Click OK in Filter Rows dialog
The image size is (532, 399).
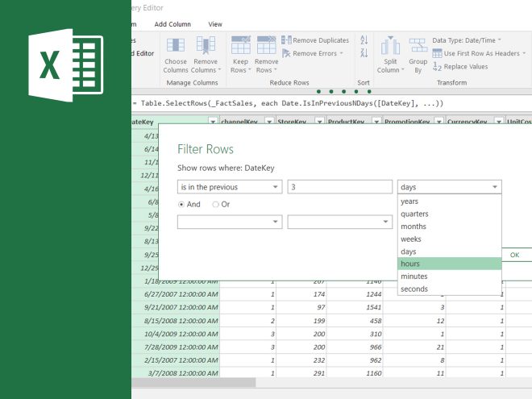tap(515, 255)
